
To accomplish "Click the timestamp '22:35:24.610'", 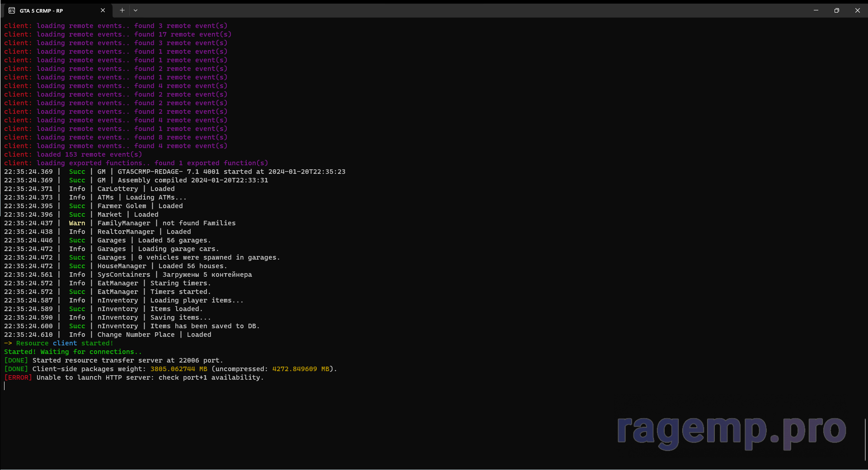I will click(x=28, y=335).
